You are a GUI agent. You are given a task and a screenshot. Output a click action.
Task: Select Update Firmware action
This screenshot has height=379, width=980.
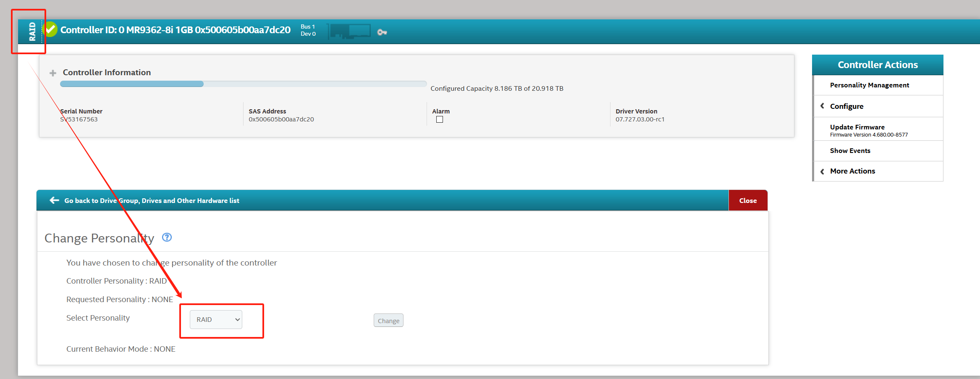[857, 127]
